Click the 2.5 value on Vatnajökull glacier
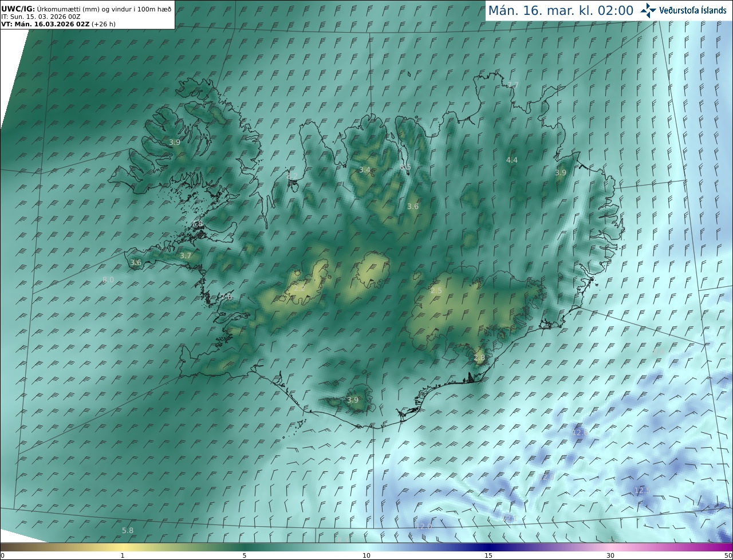The height and width of the screenshot is (560, 733). pyautogui.click(x=436, y=291)
